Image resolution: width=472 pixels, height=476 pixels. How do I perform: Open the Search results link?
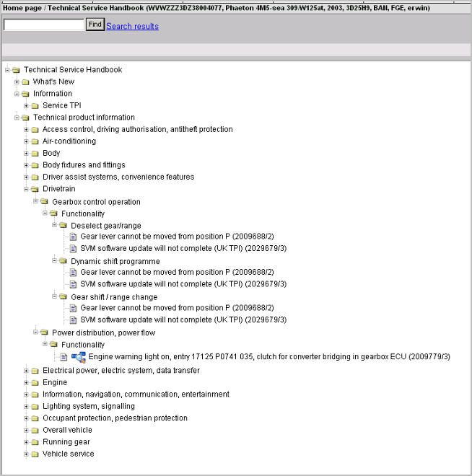[x=132, y=27]
